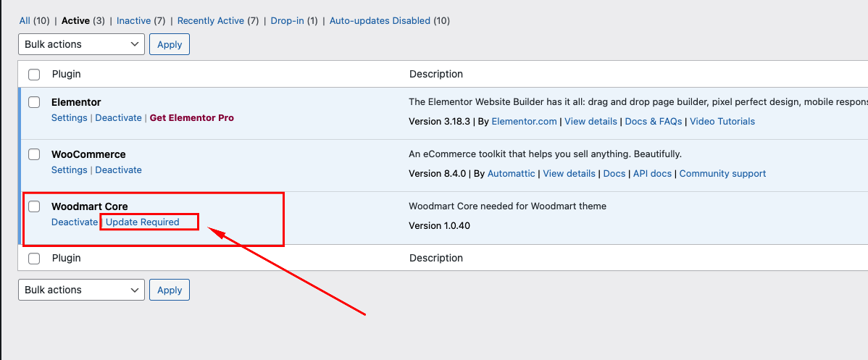Click the Woodmart Core plugin name
Image resolution: width=868 pixels, height=360 pixels.
90,206
